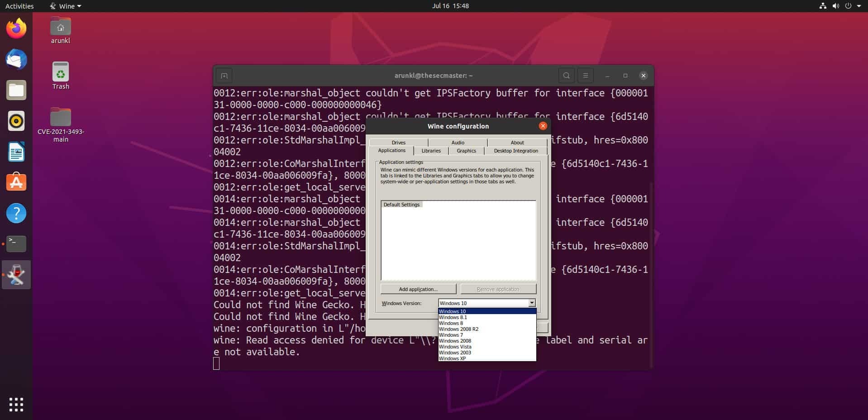Click the Remove application button

pos(498,289)
